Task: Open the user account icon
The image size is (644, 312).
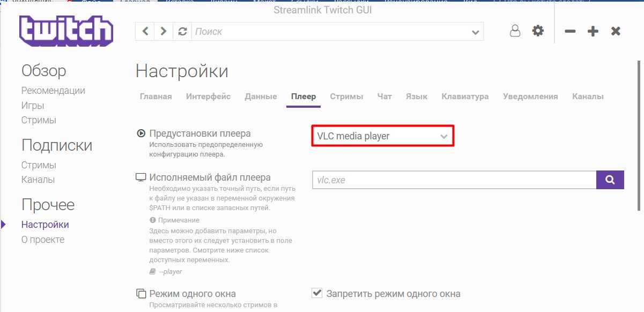Action: (x=515, y=31)
